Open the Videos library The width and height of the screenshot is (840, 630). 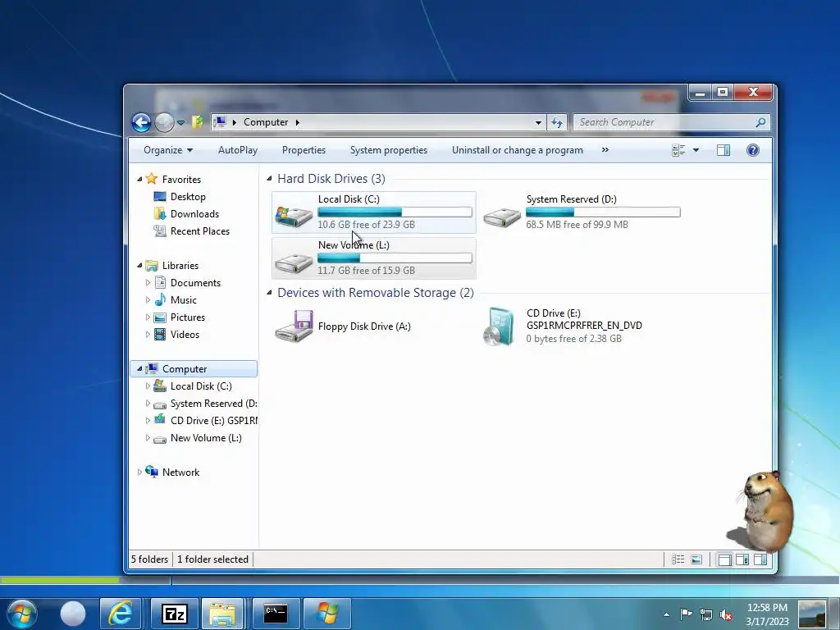click(185, 335)
